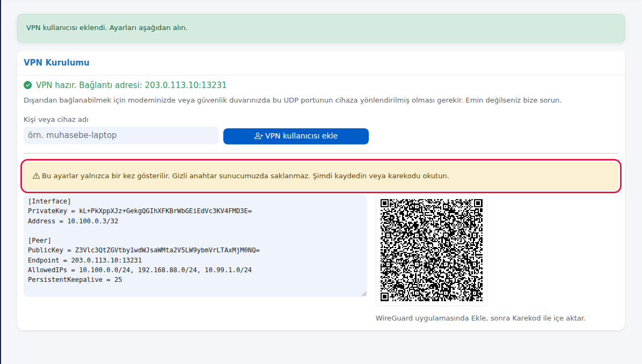Click the Endpoint = 203.0.113.10:13231 line
The width and height of the screenshot is (642, 364).
click(x=85, y=260)
